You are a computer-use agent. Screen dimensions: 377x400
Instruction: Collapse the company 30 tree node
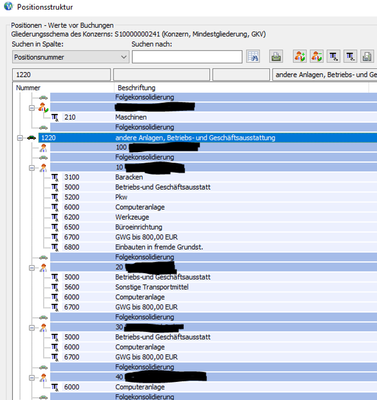[32, 328]
